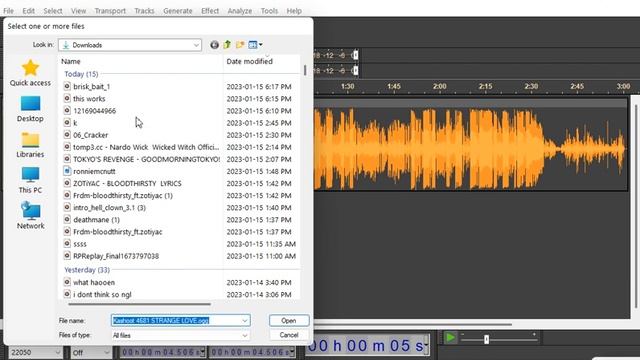Open Libraries in places sidebar
This screenshot has height=360, width=640.
[30, 145]
